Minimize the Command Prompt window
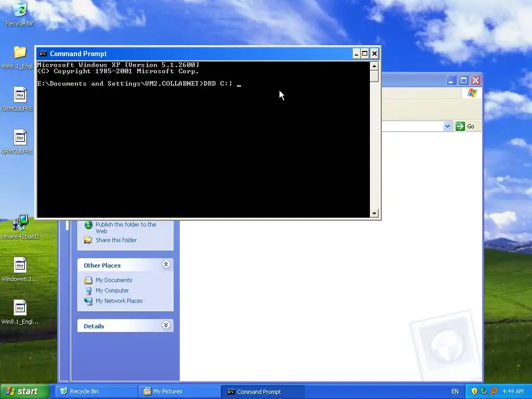 (356, 54)
